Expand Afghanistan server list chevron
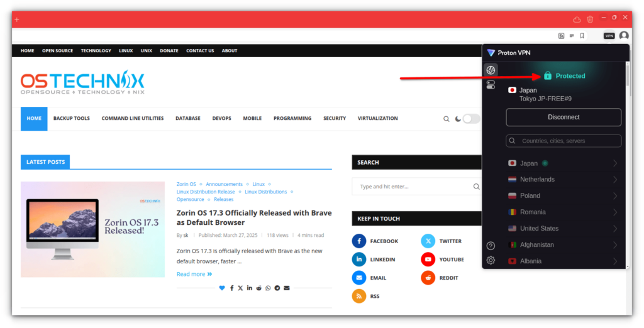 [x=615, y=245]
